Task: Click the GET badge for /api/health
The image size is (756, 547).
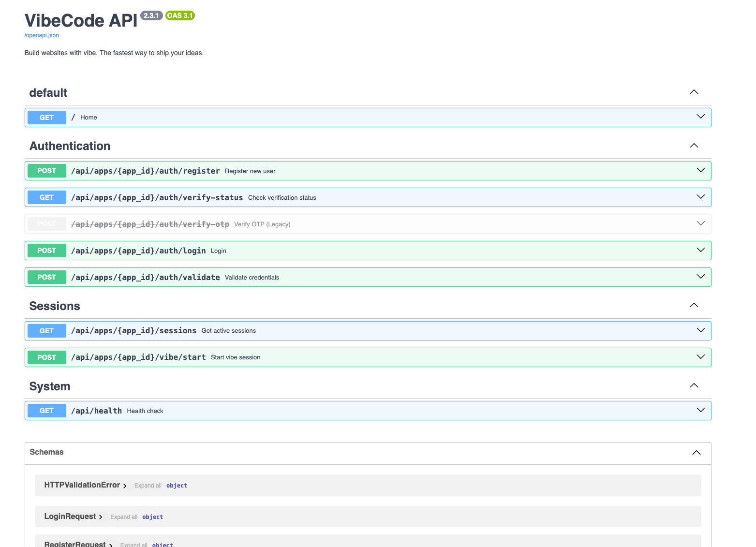Action: pyautogui.click(x=47, y=411)
